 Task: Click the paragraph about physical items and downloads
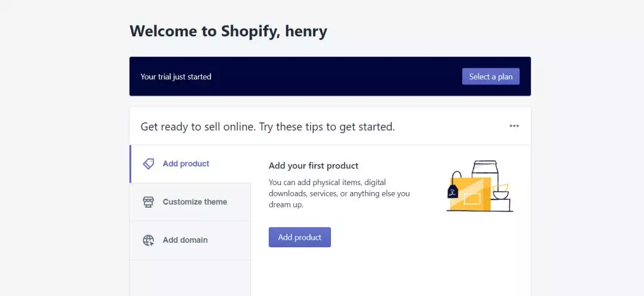coord(339,193)
